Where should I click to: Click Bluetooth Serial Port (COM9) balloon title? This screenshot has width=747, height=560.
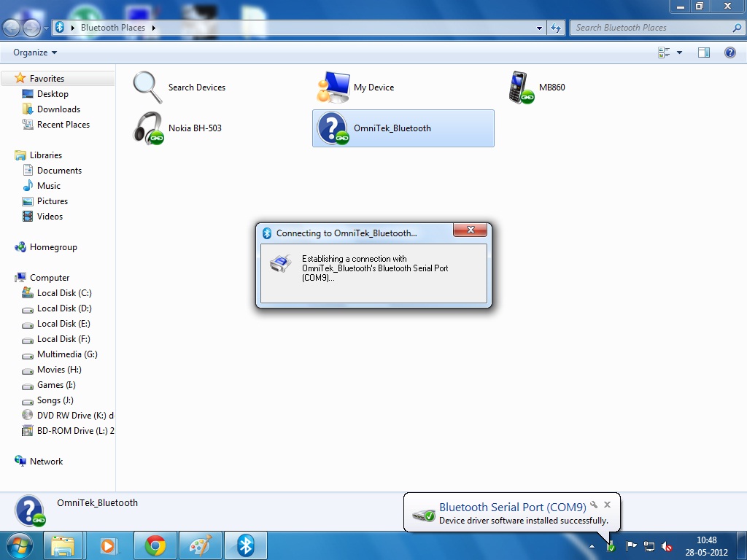[513, 507]
